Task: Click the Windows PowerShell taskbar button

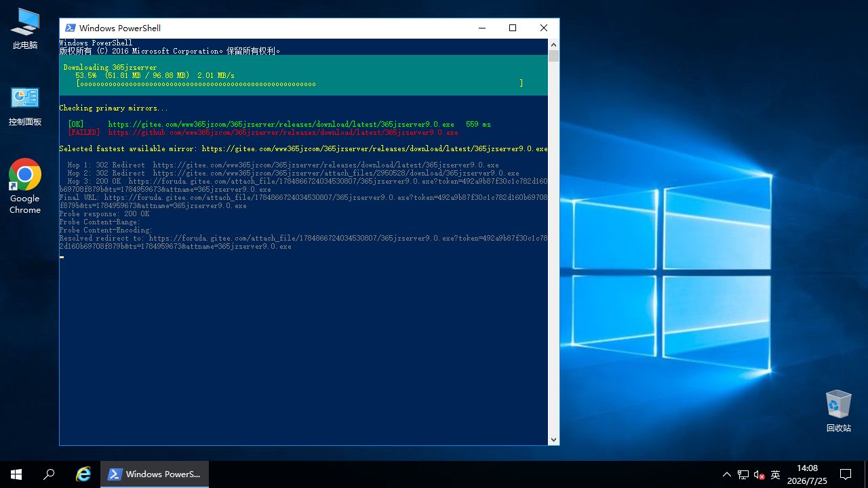Action: [x=155, y=474]
